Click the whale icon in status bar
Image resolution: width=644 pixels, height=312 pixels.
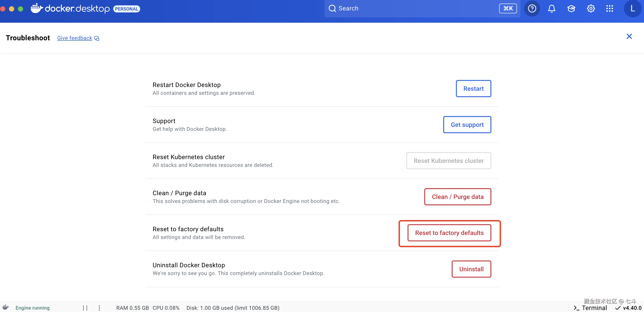click(6, 307)
